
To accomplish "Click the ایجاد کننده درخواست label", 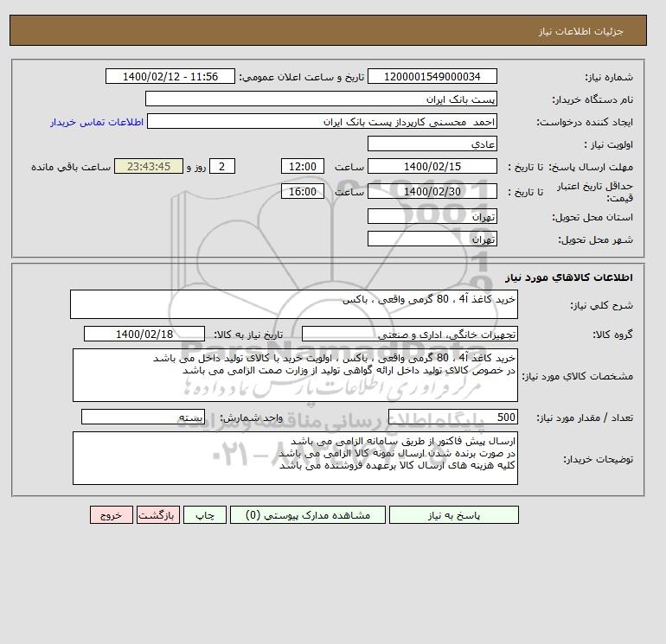I will [x=585, y=123].
